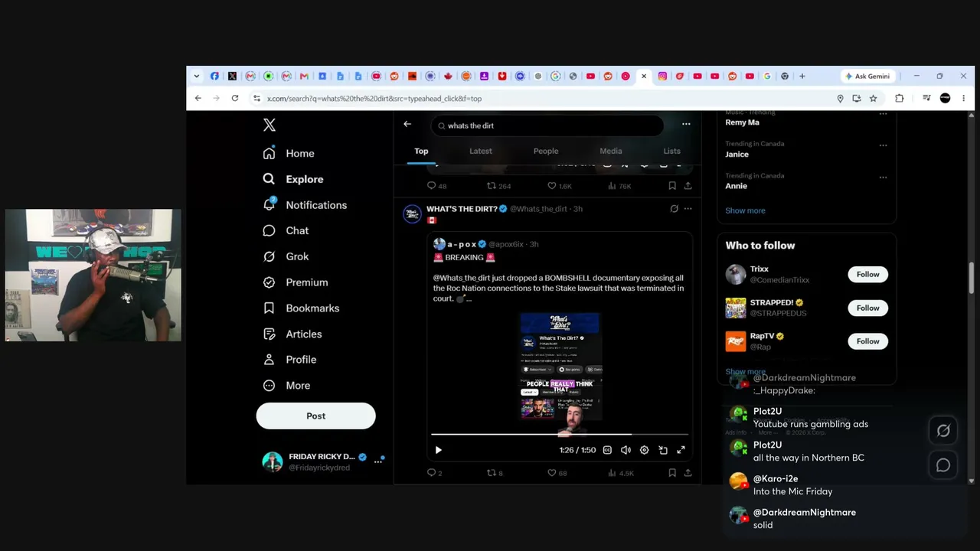Play the embedded video
The height and width of the screenshot is (551, 980).
click(438, 450)
